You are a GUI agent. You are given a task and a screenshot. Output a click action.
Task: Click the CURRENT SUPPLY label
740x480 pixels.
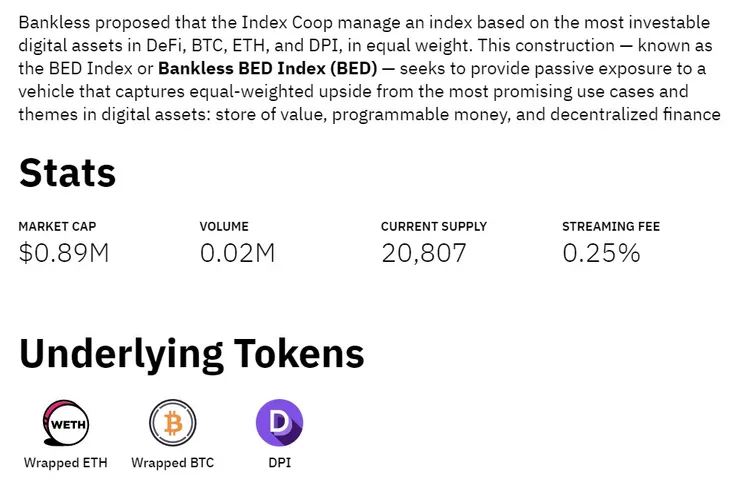point(435,227)
